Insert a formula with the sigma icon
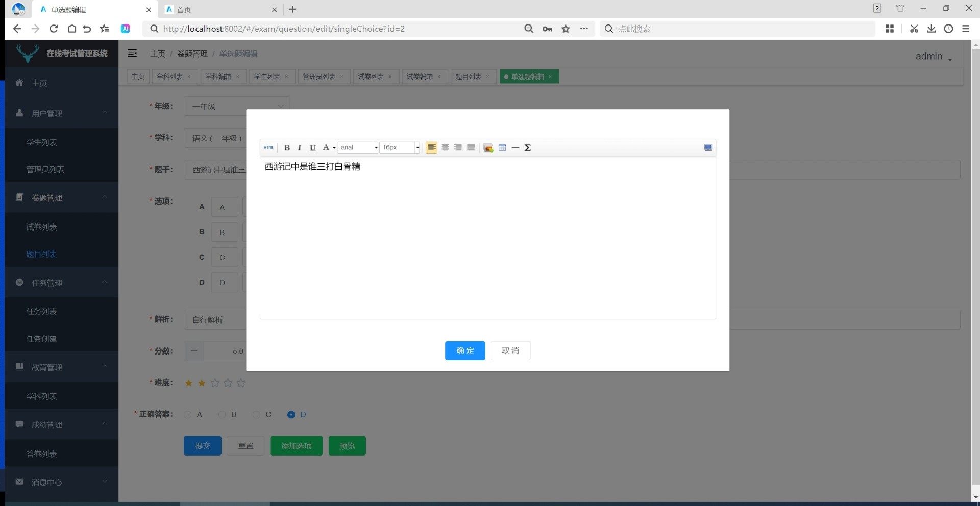980x506 pixels. tap(528, 148)
